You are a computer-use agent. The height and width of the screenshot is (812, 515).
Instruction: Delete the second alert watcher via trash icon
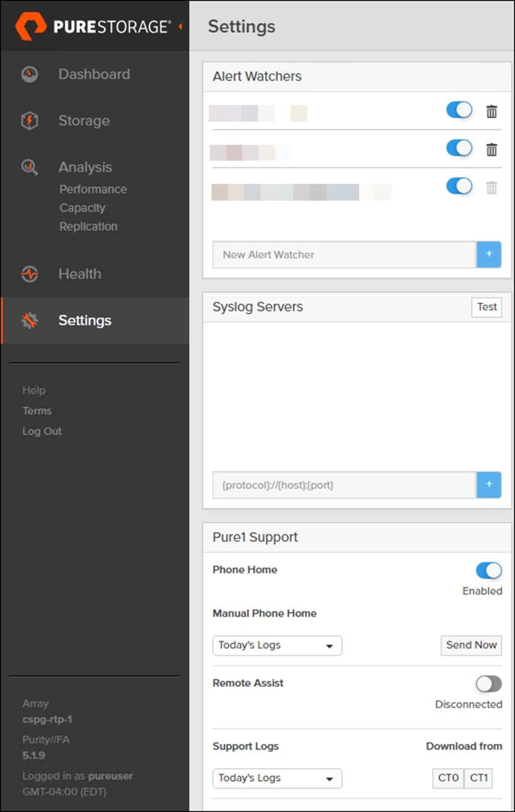tap(491, 149)
